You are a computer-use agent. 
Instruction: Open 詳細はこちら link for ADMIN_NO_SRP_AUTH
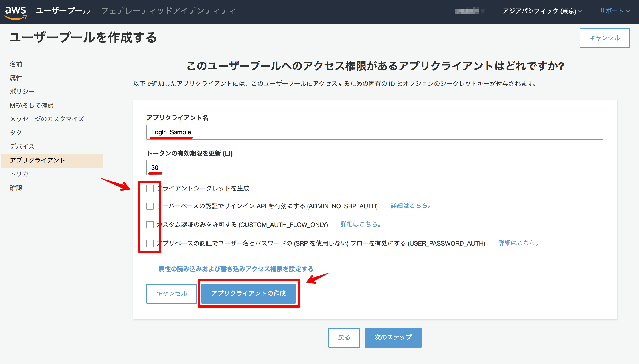411,206
